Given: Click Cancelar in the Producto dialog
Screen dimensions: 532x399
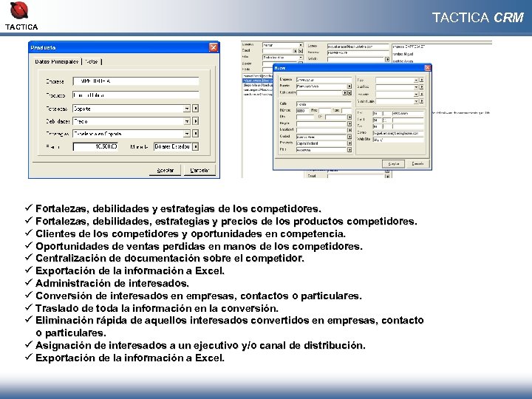Looking at the screenshot, I should pyautogui.click(x=199, y=171).
